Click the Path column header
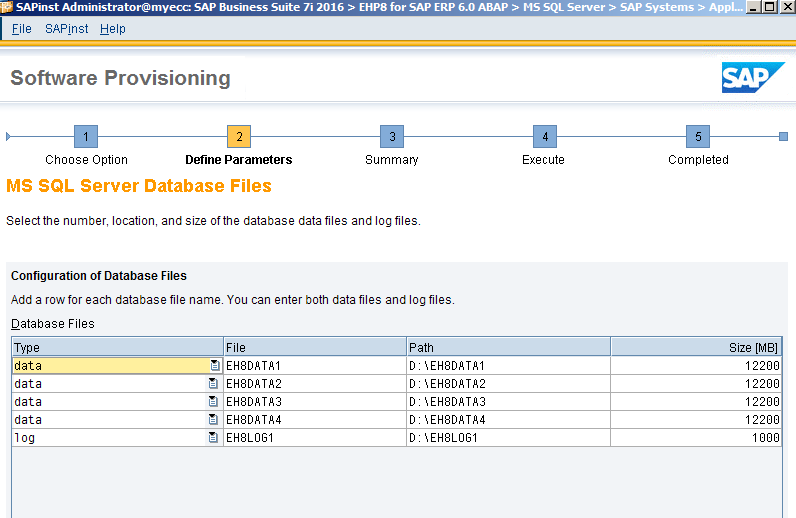This screenshot has width=796, height=518. pos(509,347)
